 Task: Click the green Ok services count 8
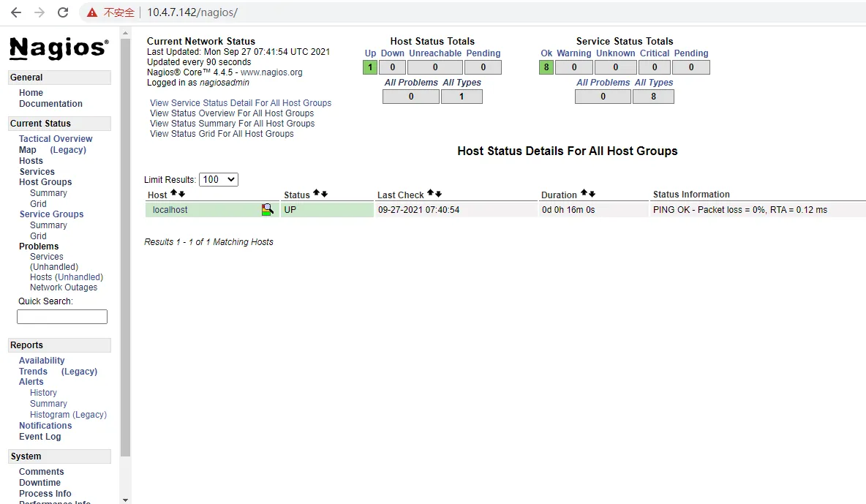pos(546,67)
